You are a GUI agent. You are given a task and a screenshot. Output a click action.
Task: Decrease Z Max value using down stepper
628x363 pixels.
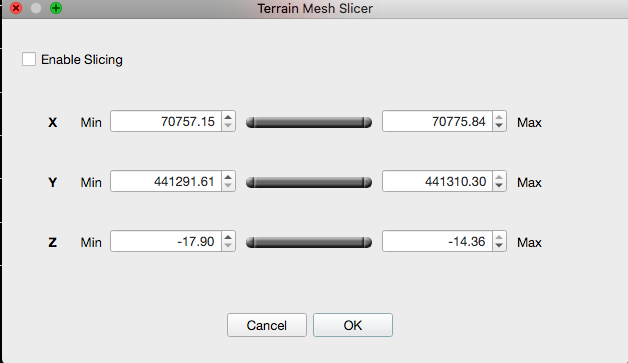coord(499,246)
